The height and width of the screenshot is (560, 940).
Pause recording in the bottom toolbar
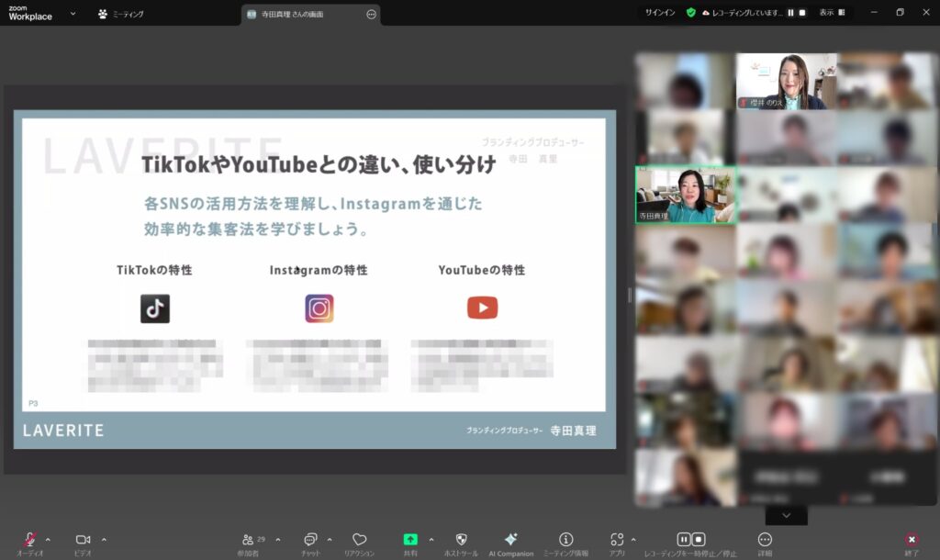click(683, 539)
